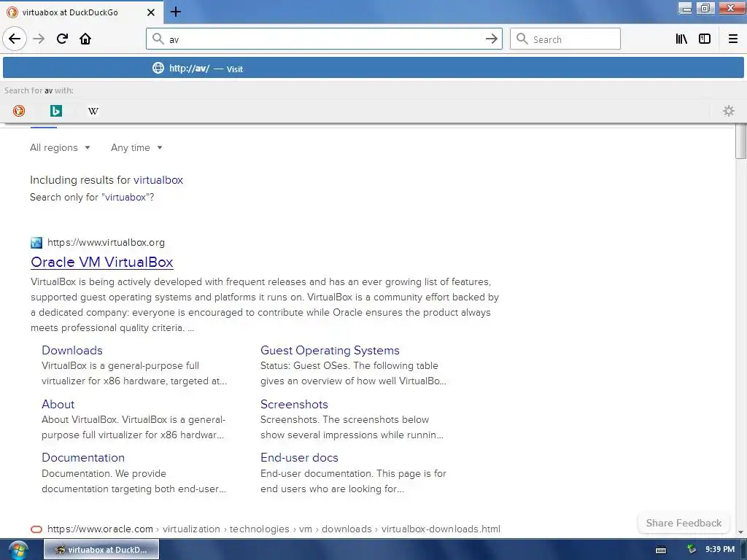Click the Go arrow in address bar

[x=492, y=39]
